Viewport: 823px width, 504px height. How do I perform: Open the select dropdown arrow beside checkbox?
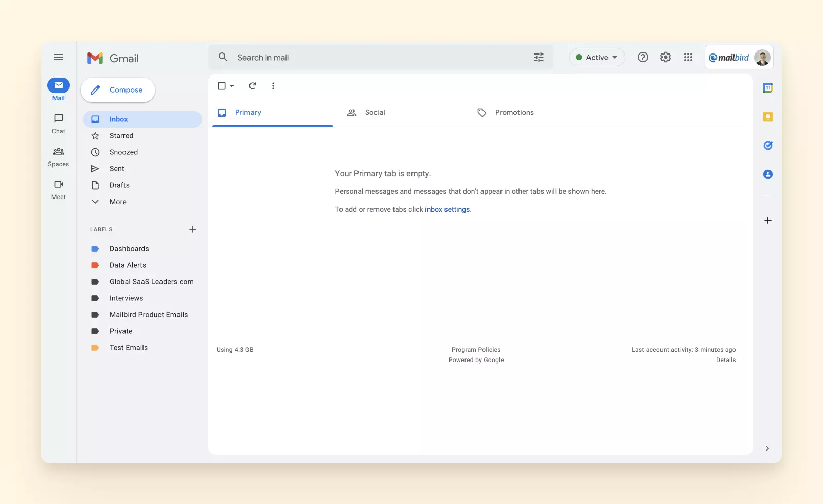point(232,86)
